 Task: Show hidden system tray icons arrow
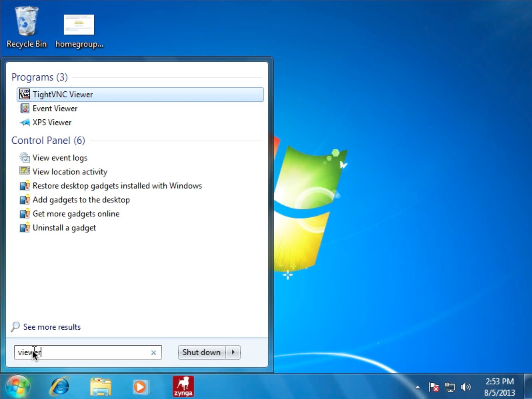coord(417,387)
